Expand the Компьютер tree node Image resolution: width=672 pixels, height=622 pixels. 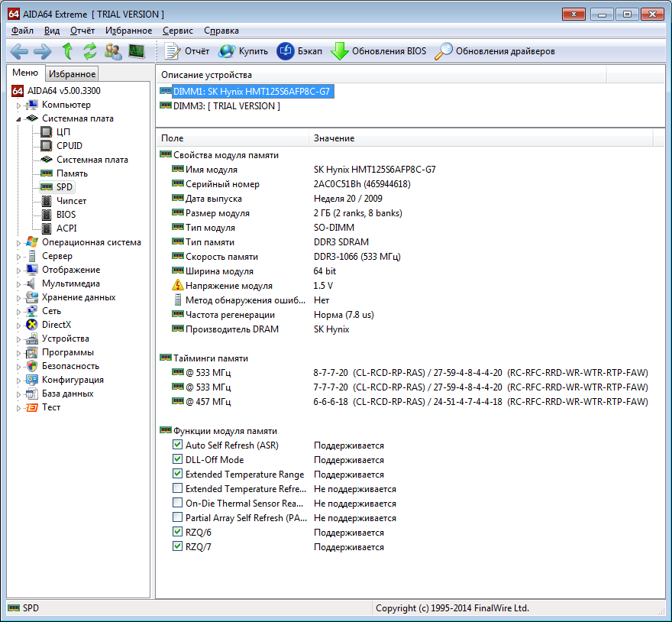19,105
